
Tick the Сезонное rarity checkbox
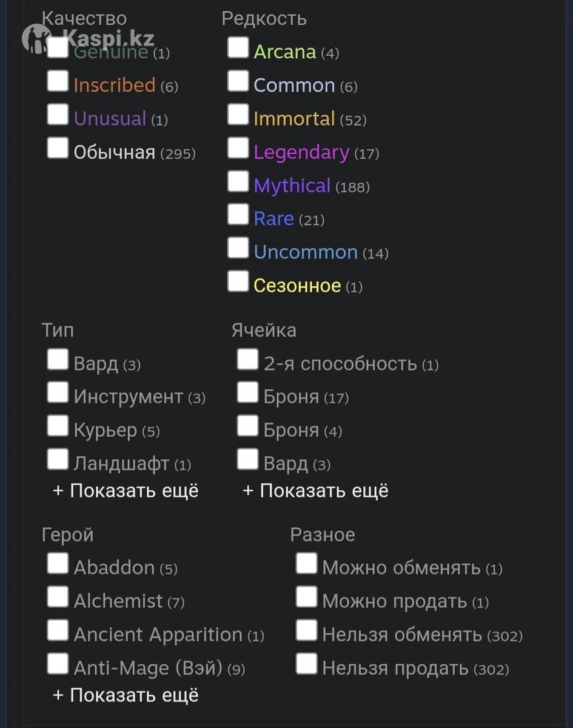point(238,281)
